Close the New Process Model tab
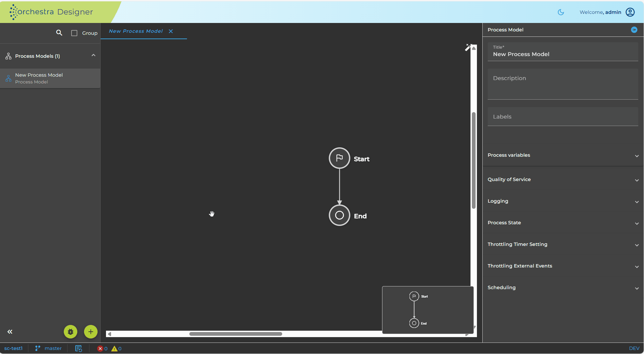The width and height of the screenshot is (644, 354). click(x=171, y=31)
